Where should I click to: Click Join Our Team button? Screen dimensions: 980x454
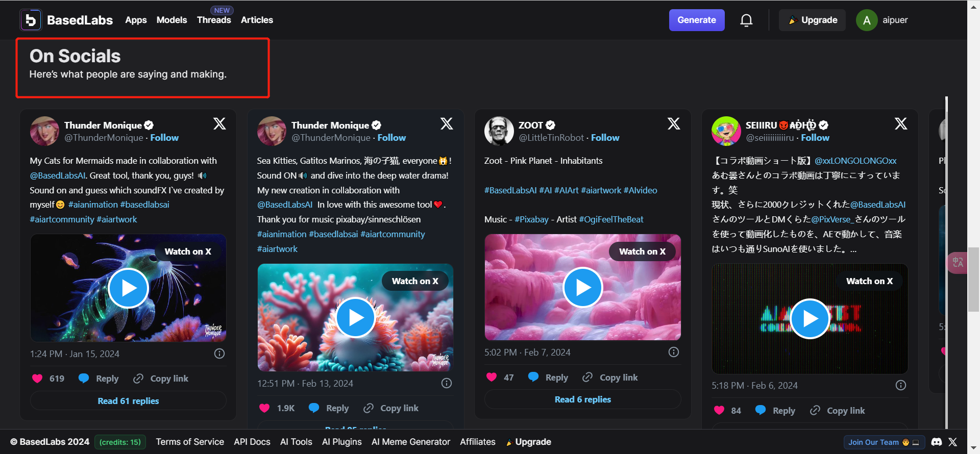(x=884, y=442)
